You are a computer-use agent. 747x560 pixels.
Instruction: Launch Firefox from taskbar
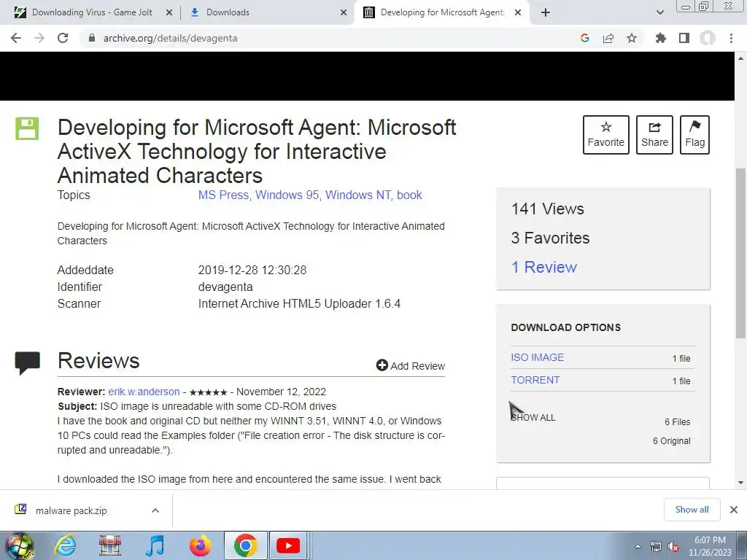[x=200, y=545]
